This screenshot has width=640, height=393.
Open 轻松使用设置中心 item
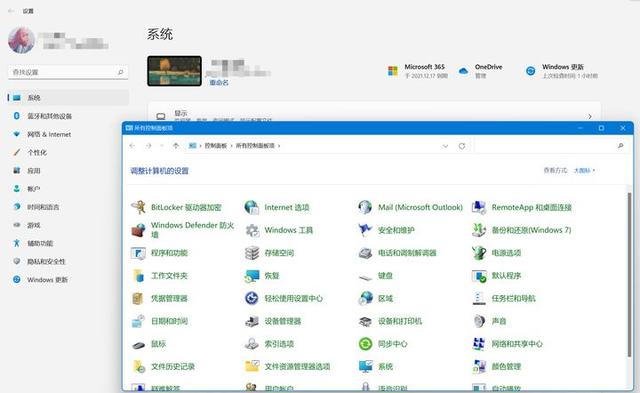[283, 299]
